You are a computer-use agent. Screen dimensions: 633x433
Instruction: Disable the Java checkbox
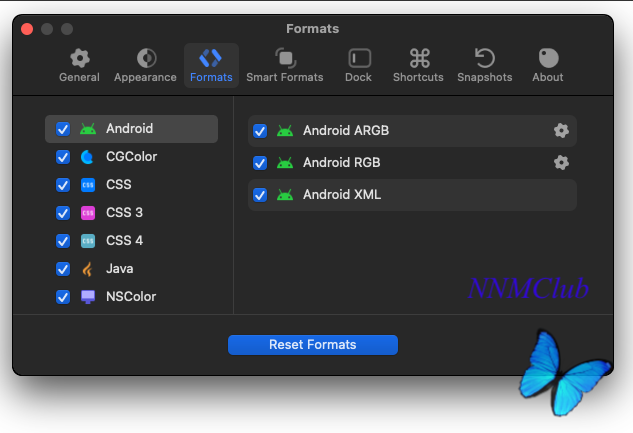(63, 269)
